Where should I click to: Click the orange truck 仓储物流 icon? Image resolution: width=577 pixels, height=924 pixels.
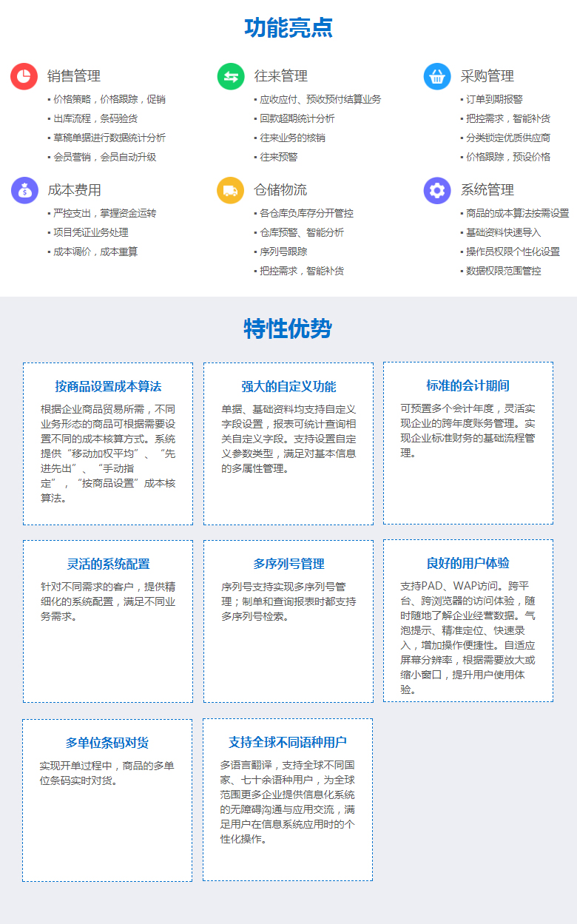tap(231, 190)
